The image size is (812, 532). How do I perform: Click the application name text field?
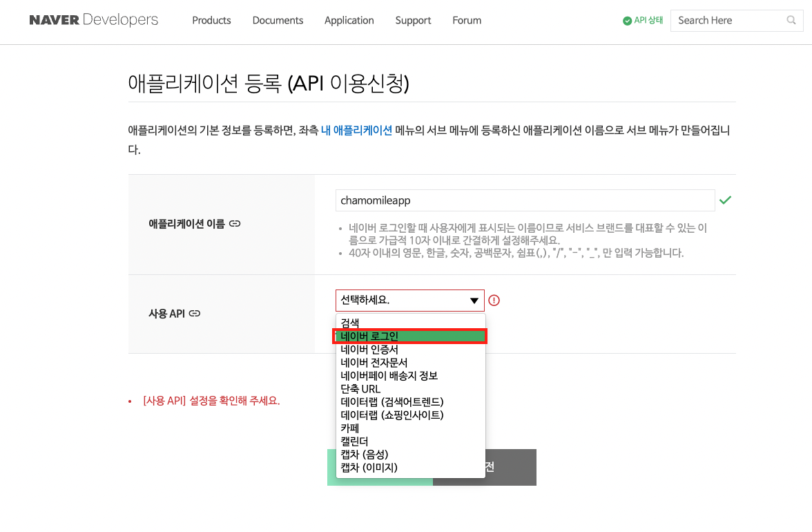tap(525, 200)
